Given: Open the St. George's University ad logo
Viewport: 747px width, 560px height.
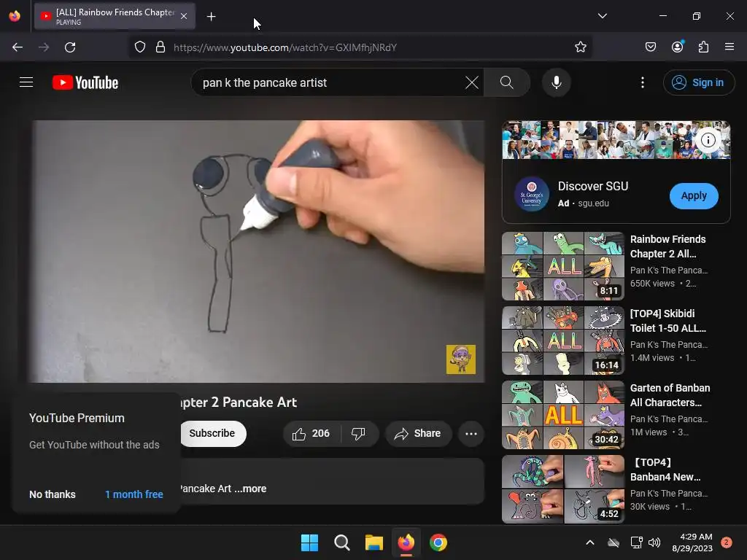Looking at the screenshot, I should coord(532,194).
